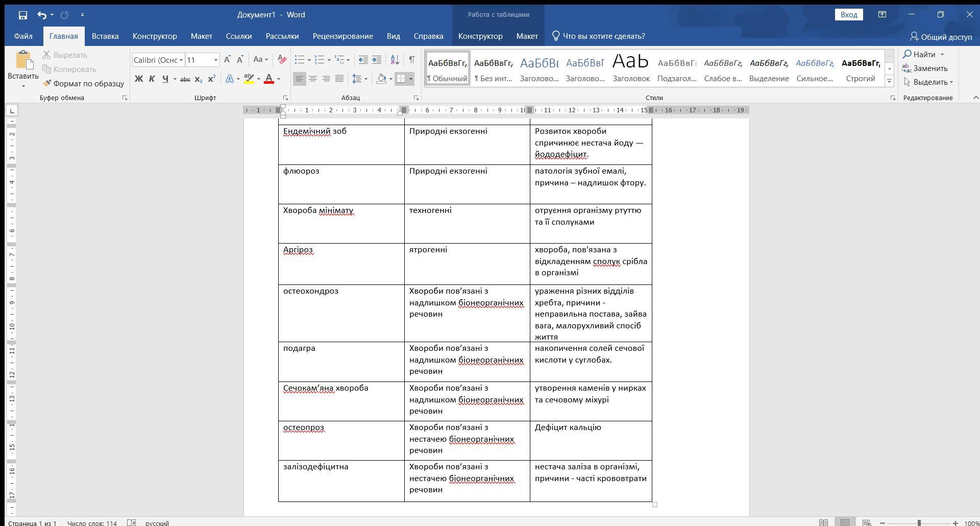Apply superscript formatting
Screen dimensions: 980x526
pyautogui.click(x=212, y=79)
